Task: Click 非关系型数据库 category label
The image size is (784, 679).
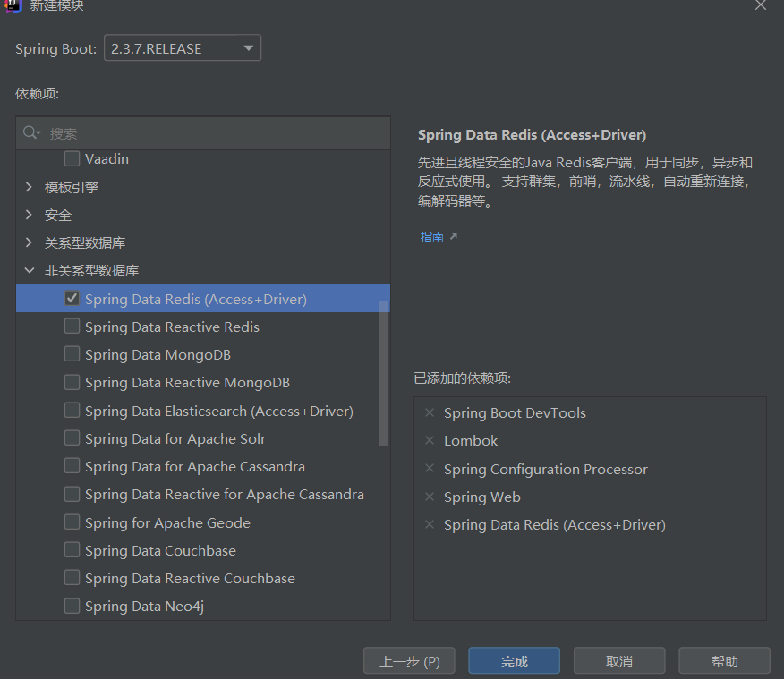Action: point(91,271)
